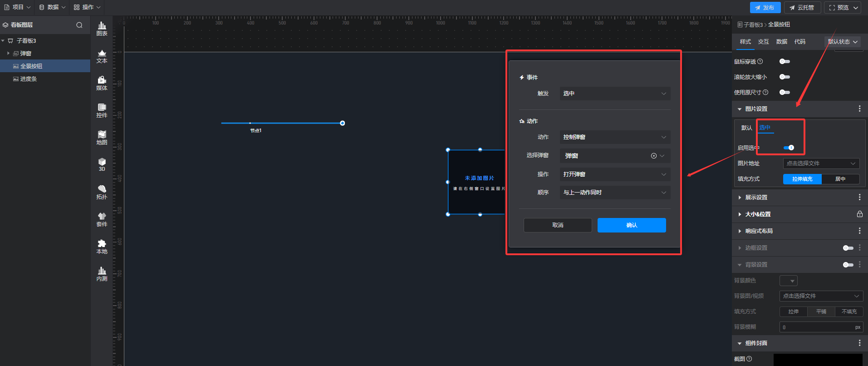The width and height of the screenshot is (868, 366).
Task: Click the lock icon beside 大小&位置
Action: [859, 214]
